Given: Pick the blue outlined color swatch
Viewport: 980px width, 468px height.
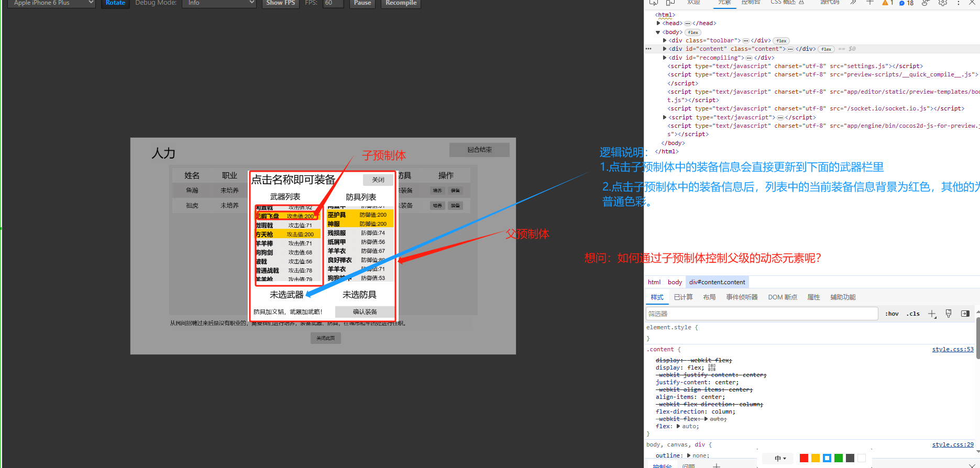Looking at the screenshot, I should click(x=827, y=458).
